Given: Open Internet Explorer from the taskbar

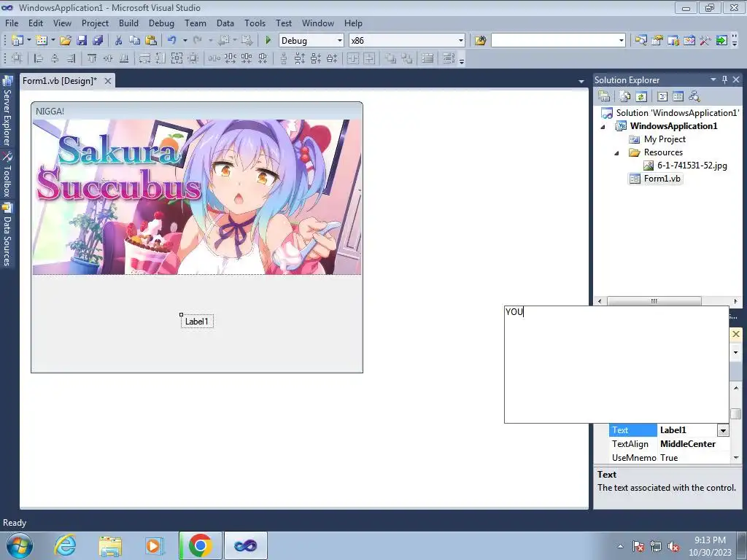Looking at the screenshot, I should coord(65,545).
